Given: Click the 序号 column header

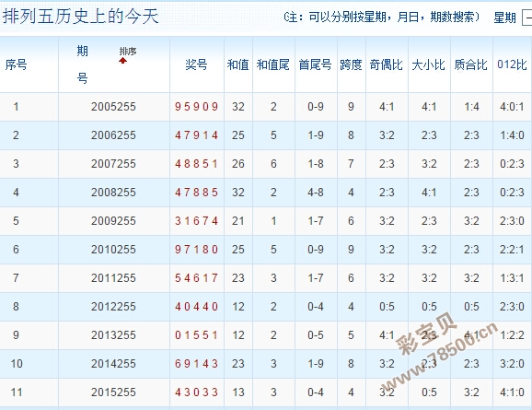Looking at the screenshot, I should click(16, 64).
